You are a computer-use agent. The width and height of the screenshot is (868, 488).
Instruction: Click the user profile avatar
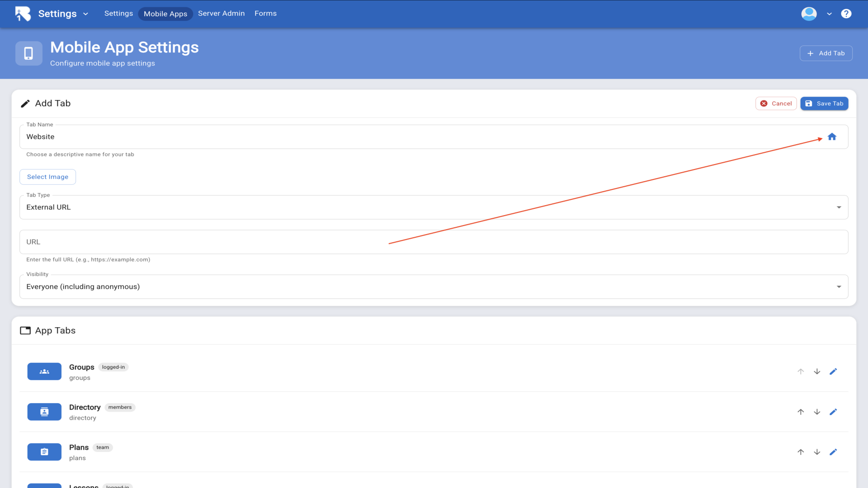click(809, 14)
